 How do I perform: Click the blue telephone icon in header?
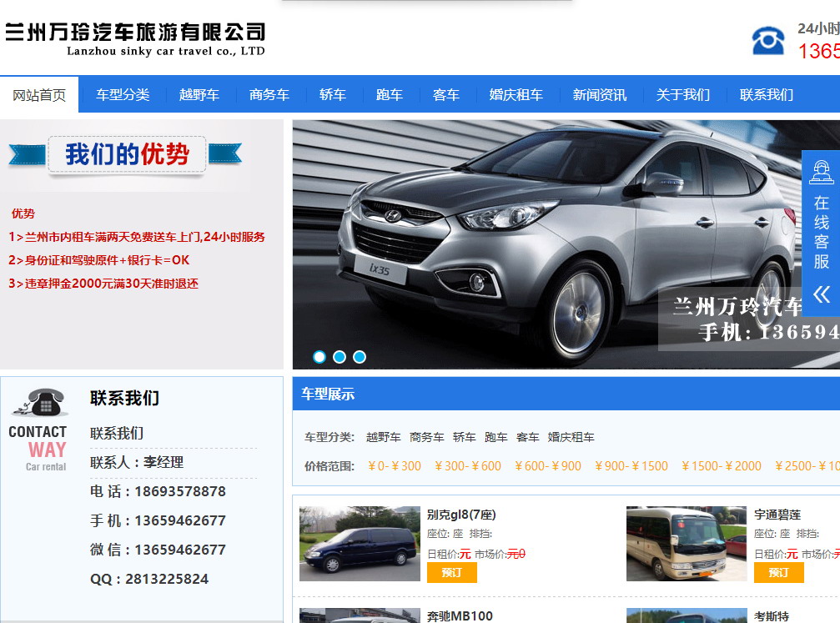(768, 41)
